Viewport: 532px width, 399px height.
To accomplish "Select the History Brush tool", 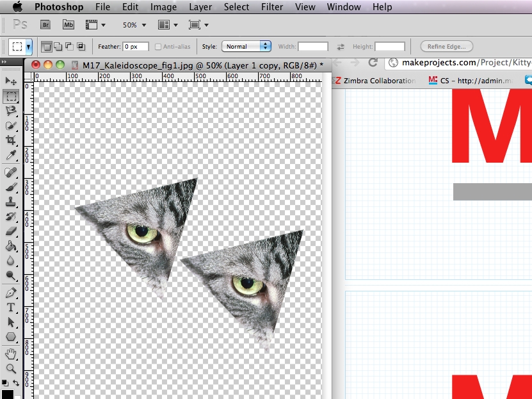I will pyautogui.click(x=11, y=216).
